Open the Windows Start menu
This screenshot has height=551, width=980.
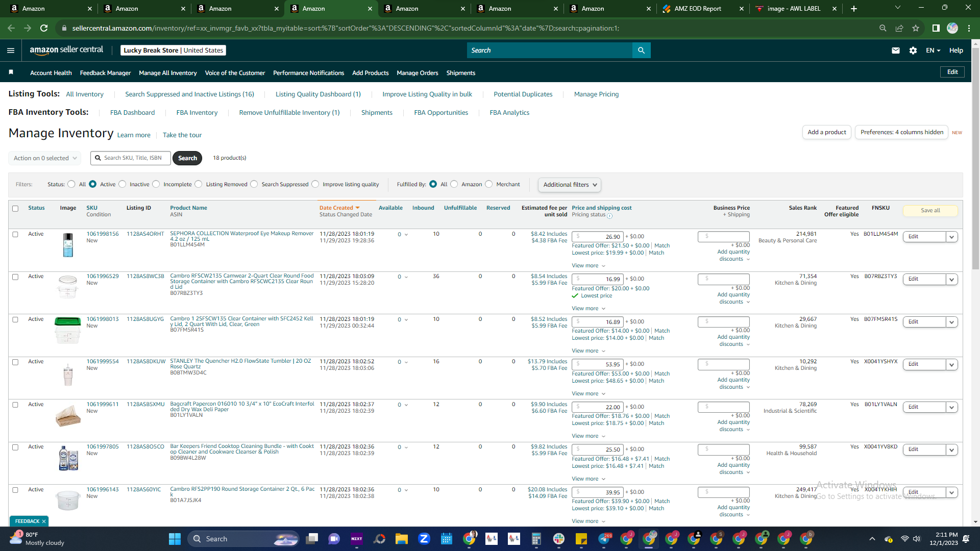tap(175, 539)
